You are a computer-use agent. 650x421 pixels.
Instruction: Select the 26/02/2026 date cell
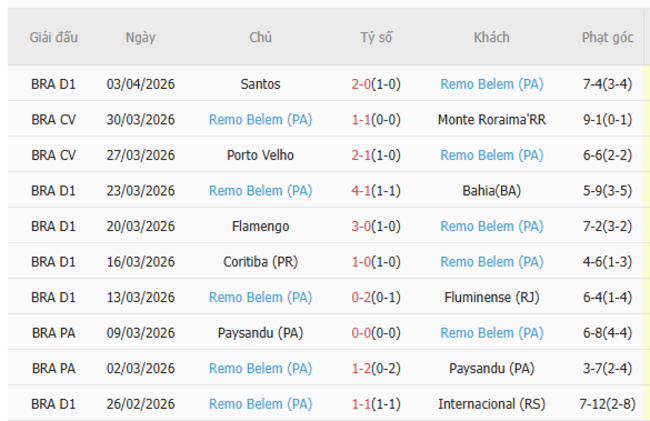click(x=141, y=404)
